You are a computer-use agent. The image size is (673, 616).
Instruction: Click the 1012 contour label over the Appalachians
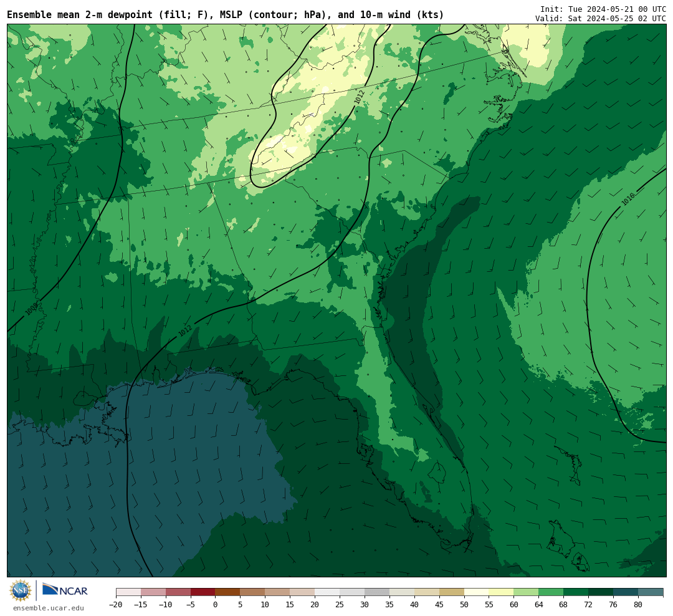pyautogui.click(x=360, y=97)
